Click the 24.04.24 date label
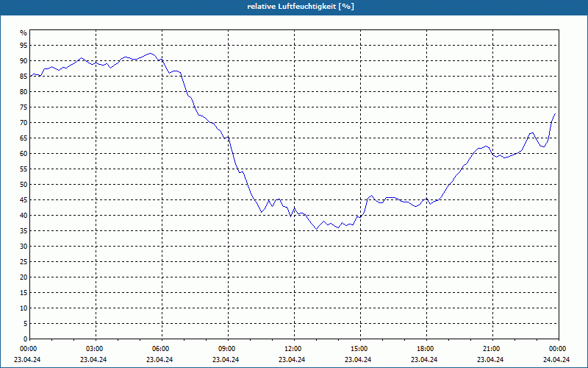The image size is (588, 368). pyautogui.click(x=556, y=359)
